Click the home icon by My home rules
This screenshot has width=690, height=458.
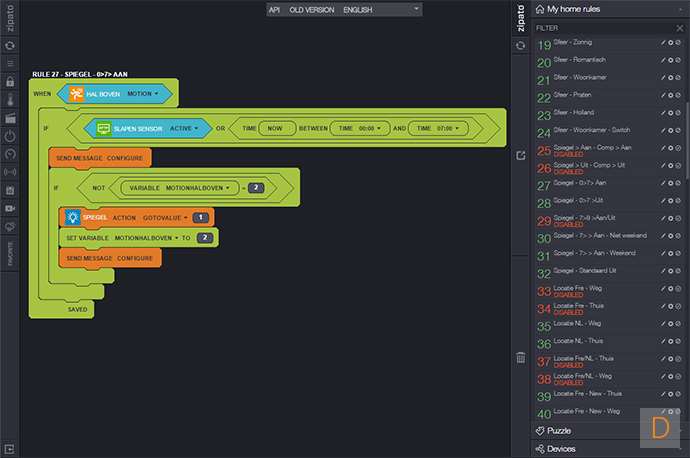tap(539, 9)
